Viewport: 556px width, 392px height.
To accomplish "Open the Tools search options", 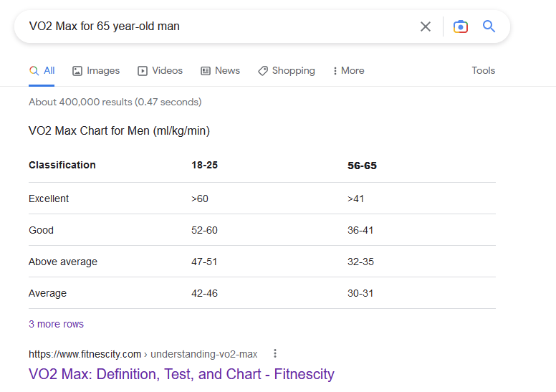I will tap(483, 70).
